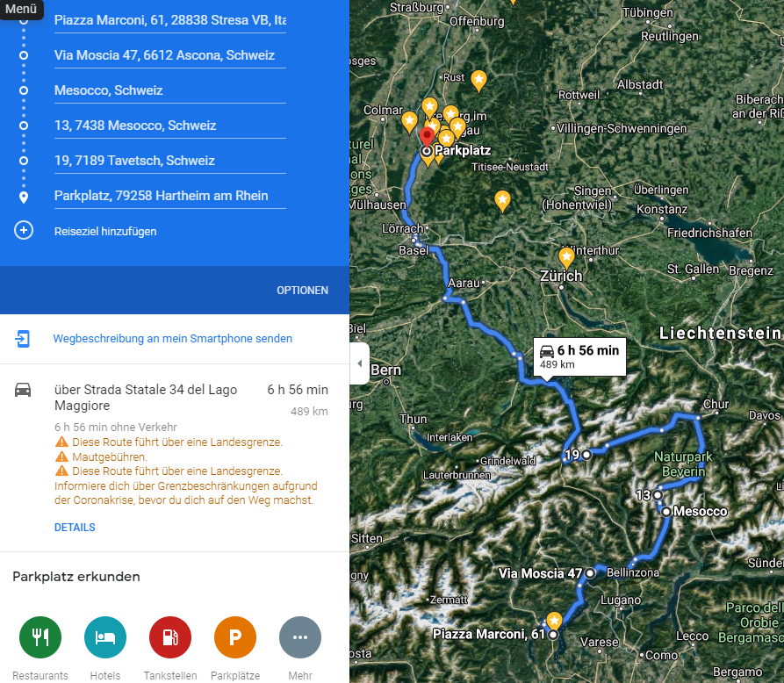This screenshot has width=784, height=683.
Task: Explore Restaurants near Parkplatz
Action: pyautogui.click(x=40, y=637)
